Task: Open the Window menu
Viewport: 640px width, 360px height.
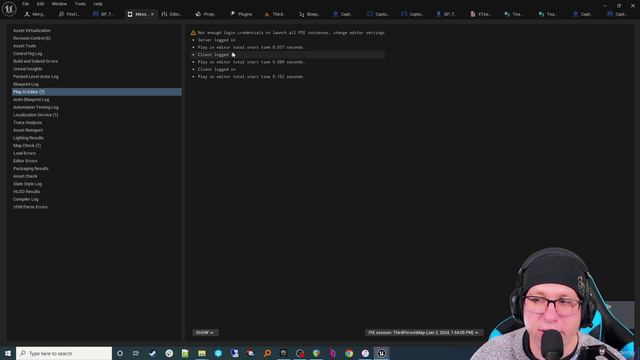Action: click(x=59, y=4)
